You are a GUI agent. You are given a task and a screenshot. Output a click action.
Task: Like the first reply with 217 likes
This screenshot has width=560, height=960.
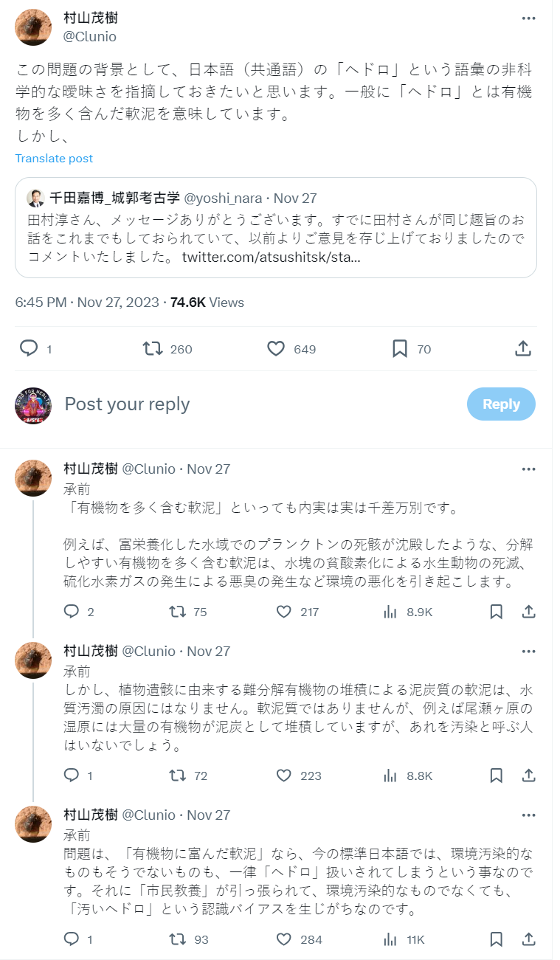pyautogui.click(x=284, y=612)
